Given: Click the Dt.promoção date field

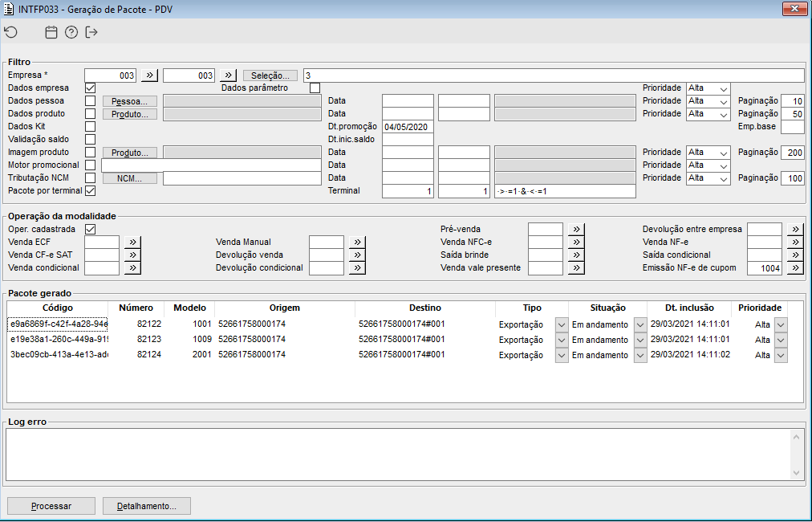Looking at the screenshot, I should tap(408, 127).
